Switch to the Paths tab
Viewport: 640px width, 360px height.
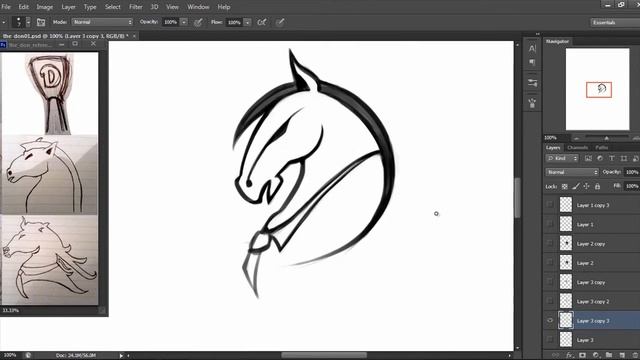pos(601,148)
